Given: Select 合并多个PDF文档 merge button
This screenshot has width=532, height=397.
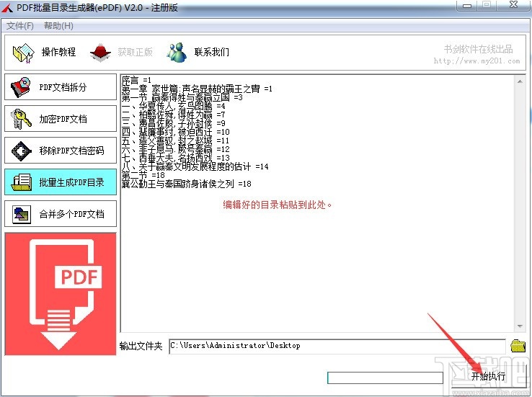Looking at the screenshot, I should click(61, 213).
